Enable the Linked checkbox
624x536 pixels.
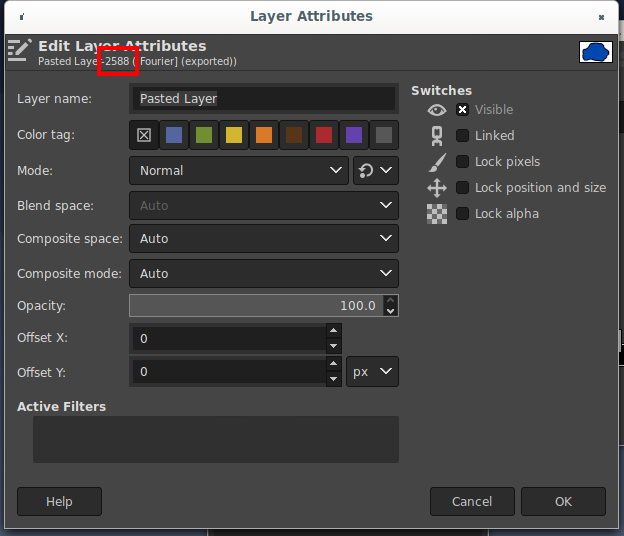(462, 136)
